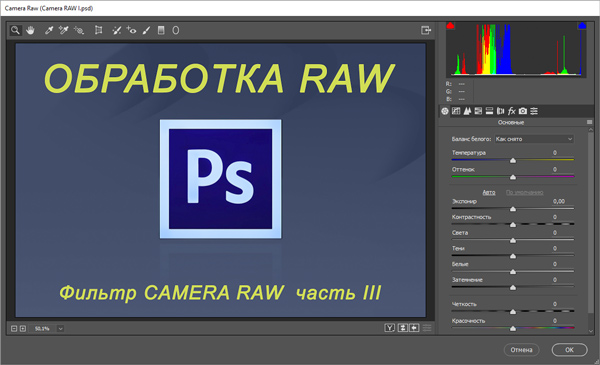Click the Экспонир slider handle

coord(513,209)
